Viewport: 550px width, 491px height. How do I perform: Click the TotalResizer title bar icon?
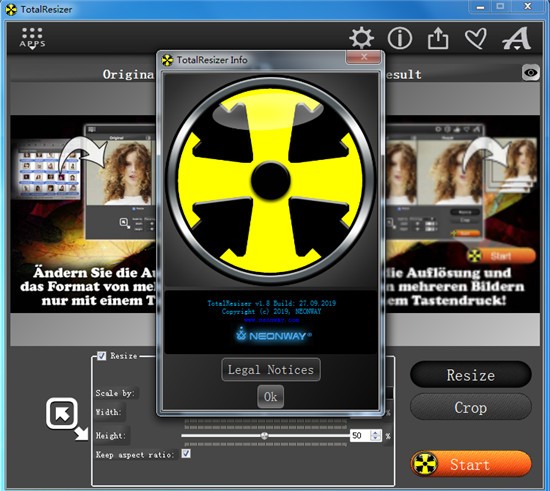coord(11,10)
